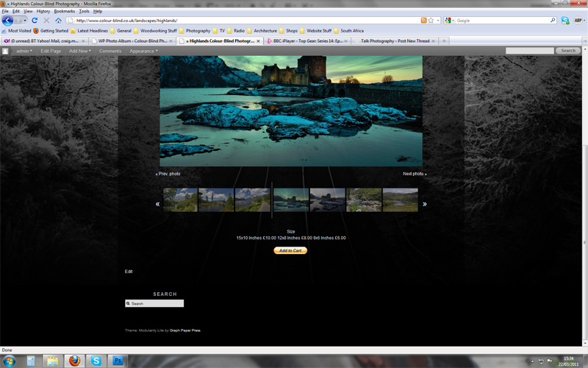
Task: Click the browser Back arrow button
Action: [7, 21]
